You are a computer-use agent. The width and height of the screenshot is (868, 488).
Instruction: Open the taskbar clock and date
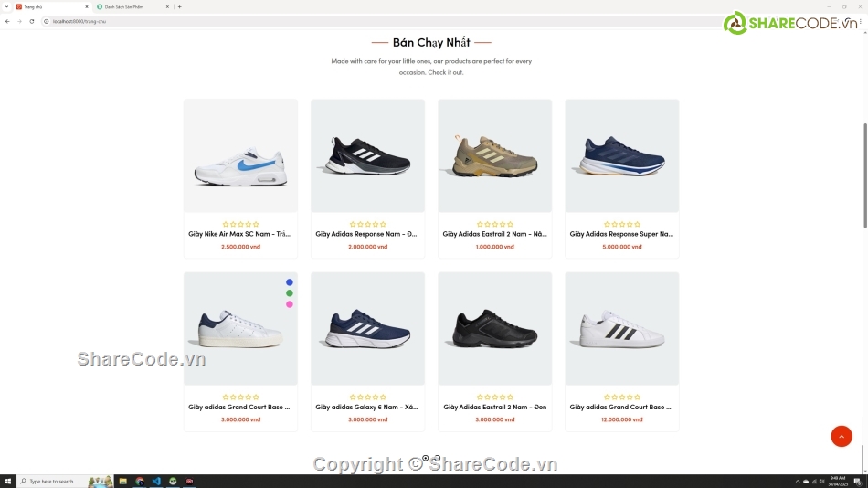click(x=838, y=482)
